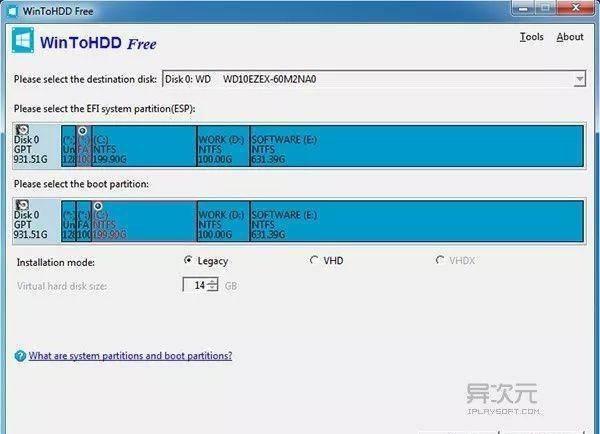Click the virtual hard disk size stepper arrows
The image size is (600, 434).
tap(213, 285)
